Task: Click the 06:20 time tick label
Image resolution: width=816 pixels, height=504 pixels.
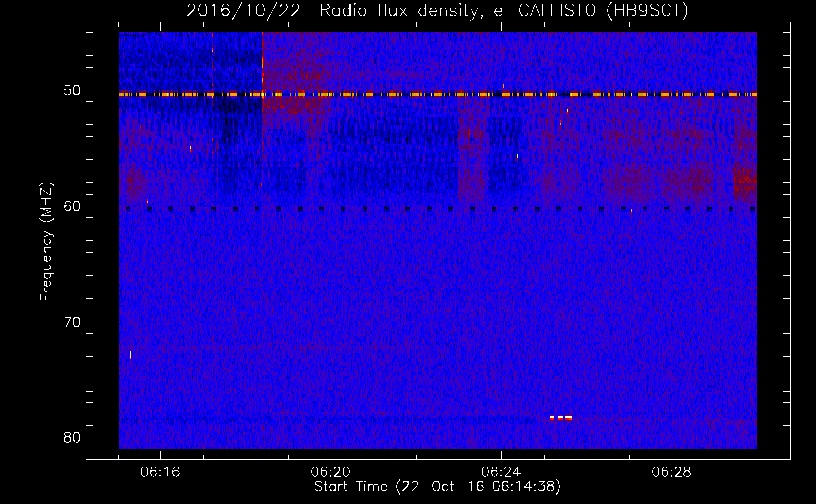Action: coord(331,472)
